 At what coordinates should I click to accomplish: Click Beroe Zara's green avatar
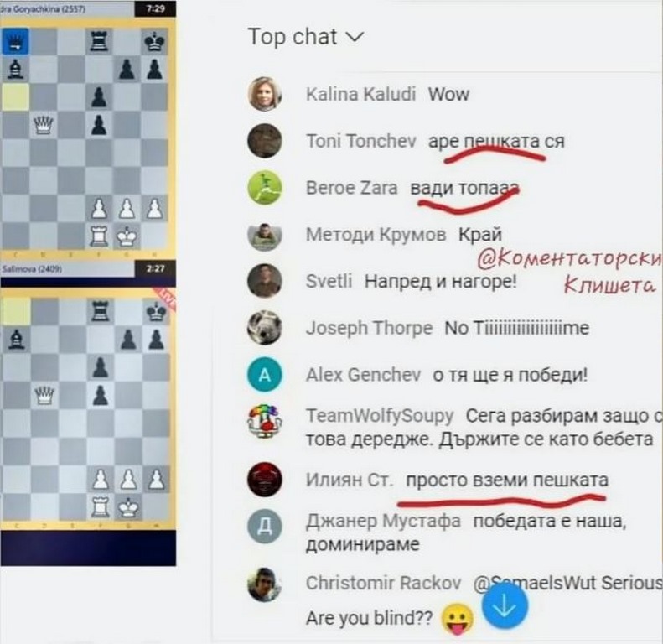tap(265, 188)
